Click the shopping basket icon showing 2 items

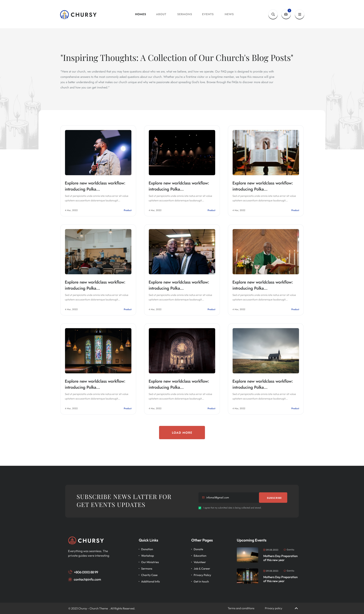(x=286, y=14)
